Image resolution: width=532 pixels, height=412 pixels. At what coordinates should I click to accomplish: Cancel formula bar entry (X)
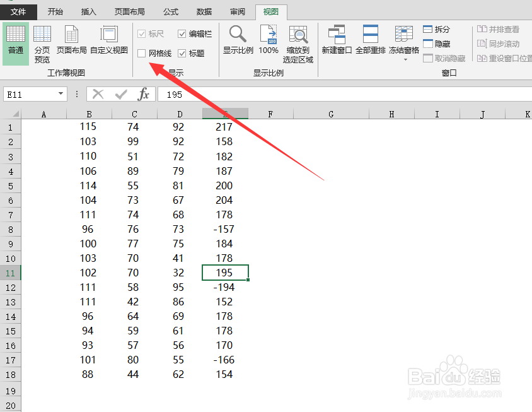(x=98, y=94)
